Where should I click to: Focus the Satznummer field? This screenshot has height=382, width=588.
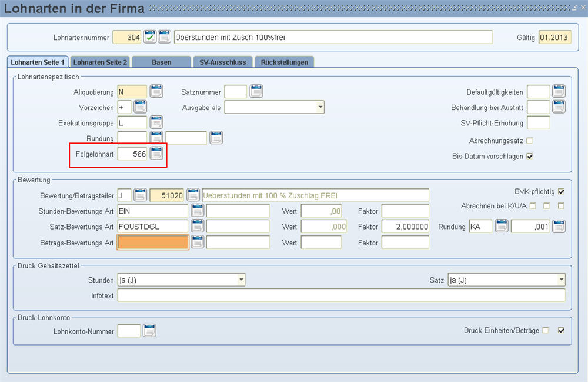pos(236,92)
